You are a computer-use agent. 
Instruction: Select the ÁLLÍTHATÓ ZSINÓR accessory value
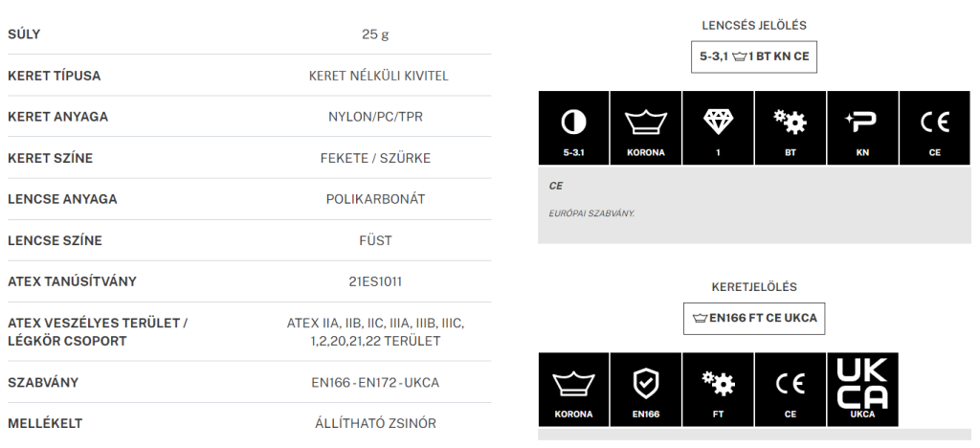375,423
